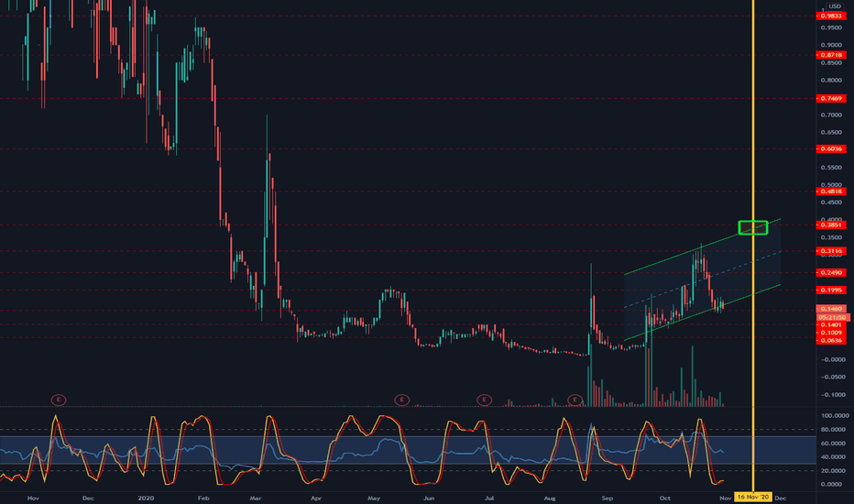
Task: Click the 0.5500 price scale value
Action: point(832,168)
